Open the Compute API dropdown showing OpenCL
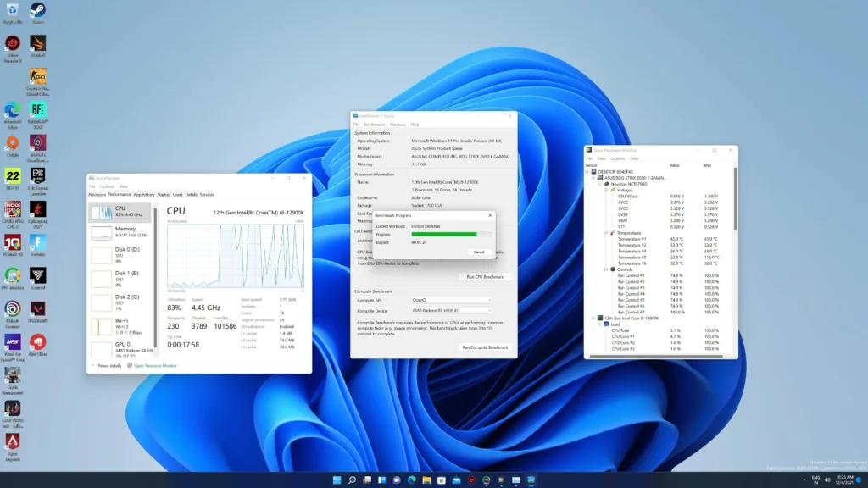This screenshot has height=488, width=868. (451, 300)
